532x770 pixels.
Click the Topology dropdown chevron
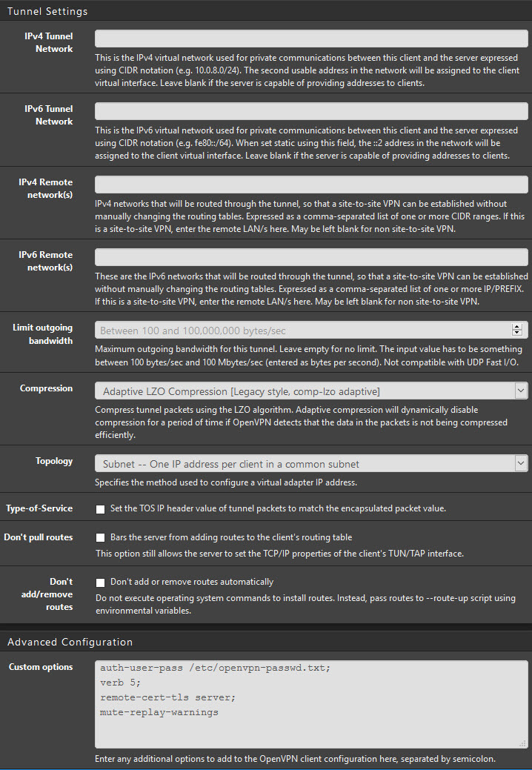click(x=520, y=464)
